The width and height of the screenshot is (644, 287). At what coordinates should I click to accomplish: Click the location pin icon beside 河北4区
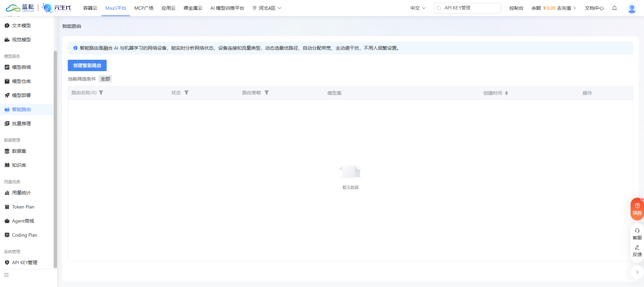255,8
